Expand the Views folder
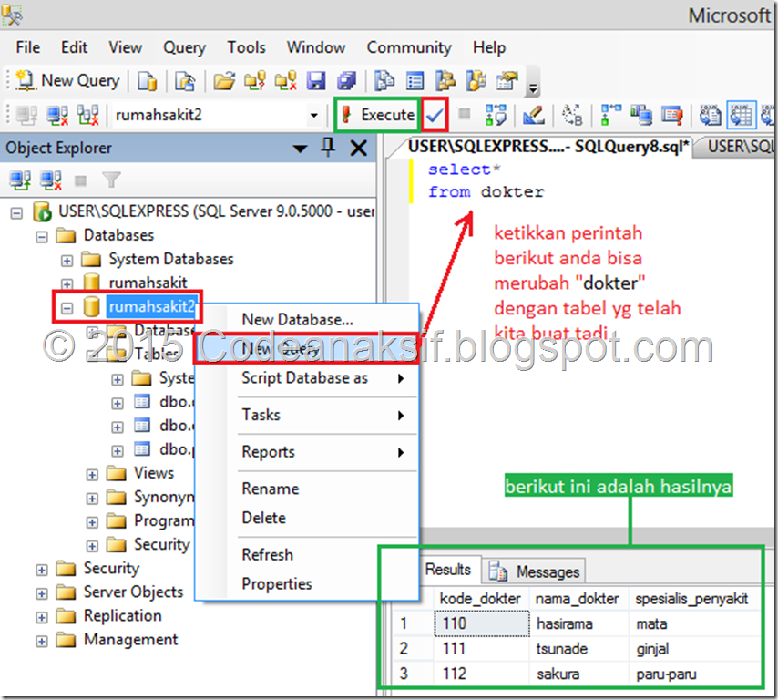778x700 pixels. pyautogui.click(x=92, y=475)
